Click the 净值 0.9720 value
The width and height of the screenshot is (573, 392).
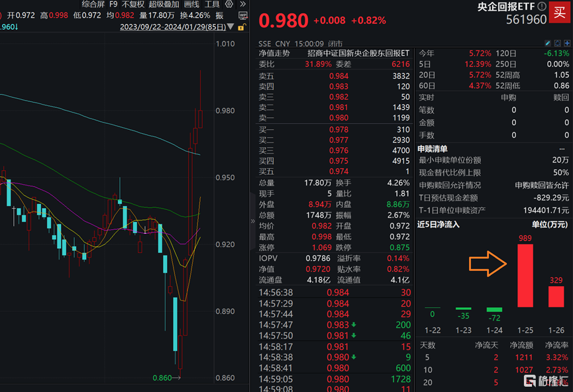(x=317, y=269)
